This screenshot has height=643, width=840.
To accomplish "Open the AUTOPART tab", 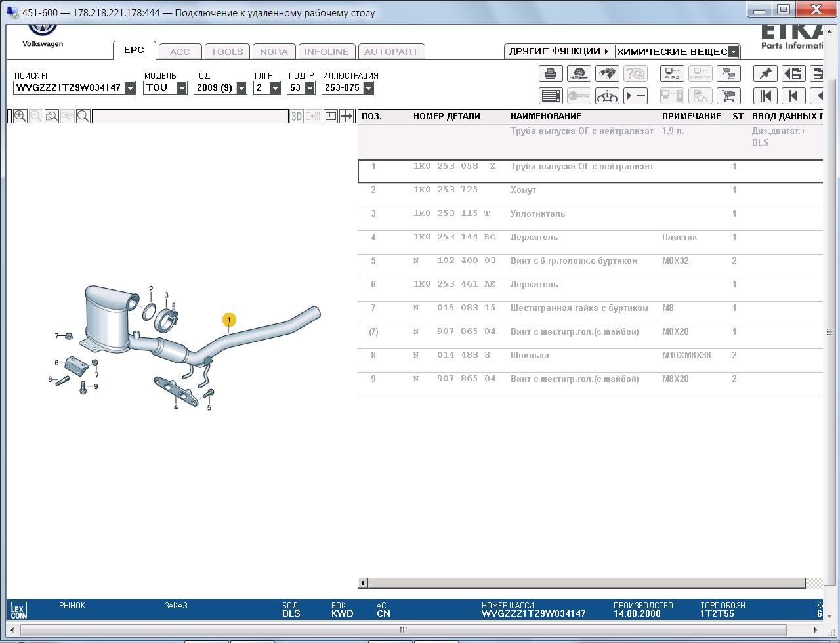I will pyautogui.click(x=391, y=52).
